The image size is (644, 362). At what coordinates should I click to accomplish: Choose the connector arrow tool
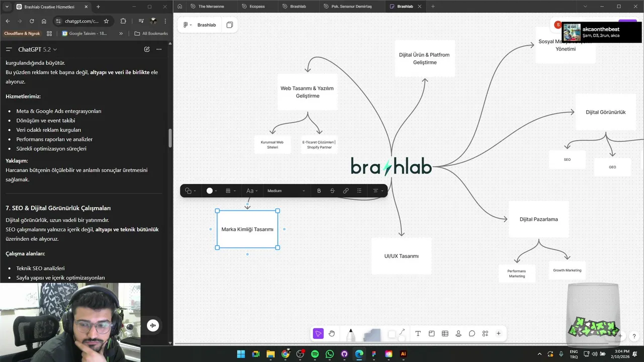[402, 332]
